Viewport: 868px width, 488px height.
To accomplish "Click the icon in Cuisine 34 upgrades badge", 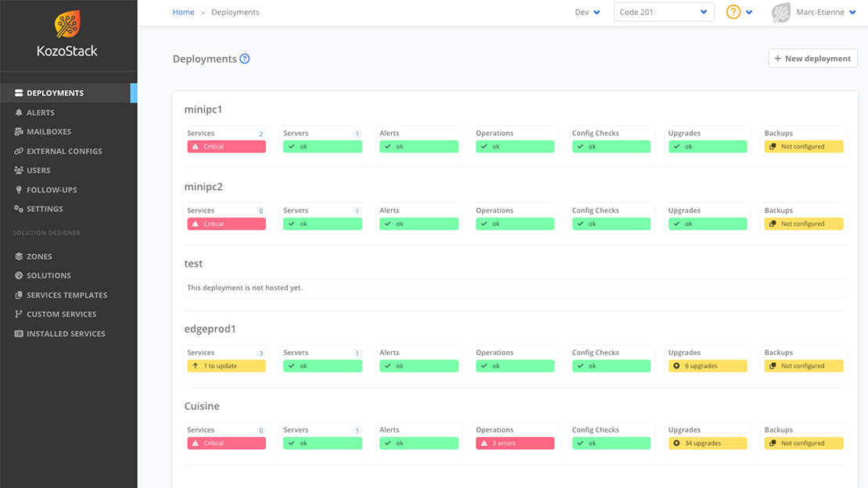I will click(x=676, y=443).
